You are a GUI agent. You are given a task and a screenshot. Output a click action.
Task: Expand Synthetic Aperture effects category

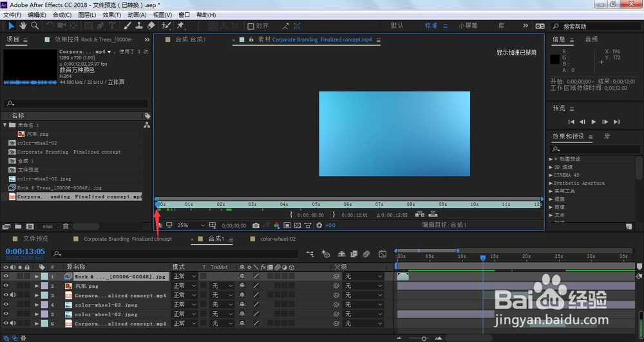[x=551, y=183]
